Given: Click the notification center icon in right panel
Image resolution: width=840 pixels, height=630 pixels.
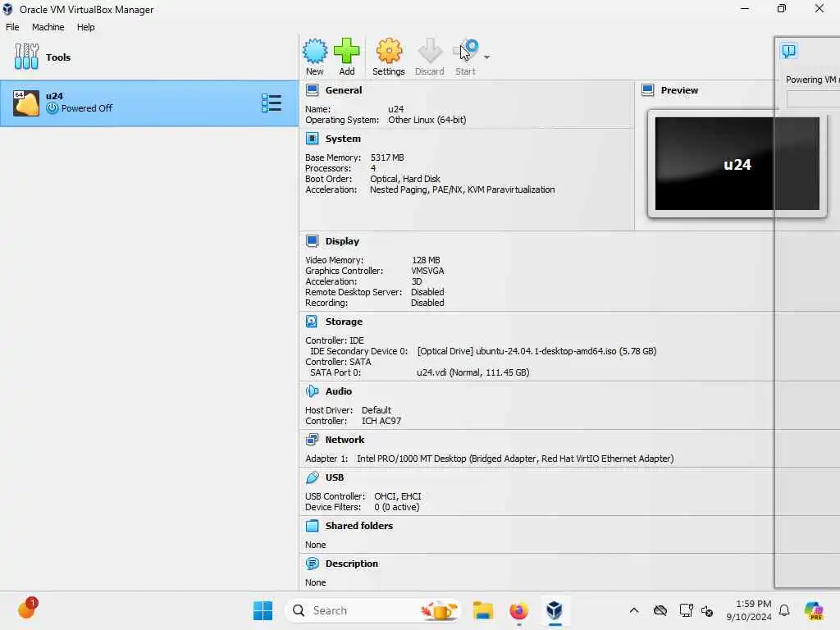Looking at the screenshot, I should 789,51.
